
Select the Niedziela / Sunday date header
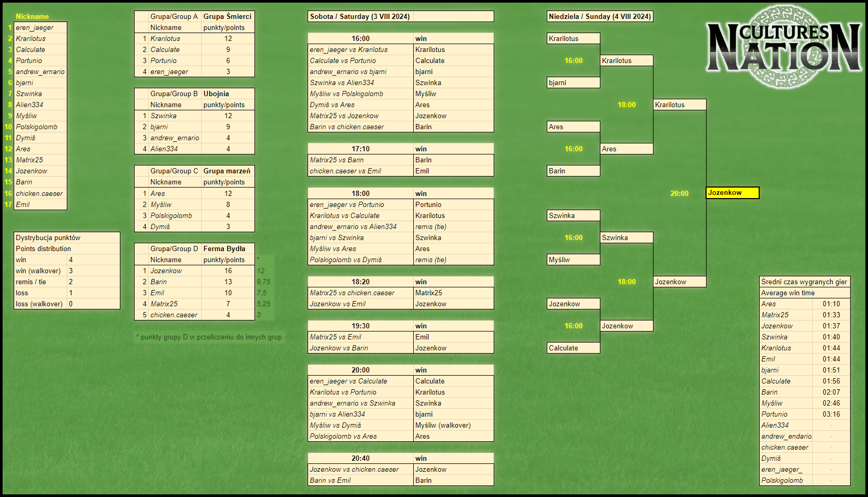click(600, 16)
